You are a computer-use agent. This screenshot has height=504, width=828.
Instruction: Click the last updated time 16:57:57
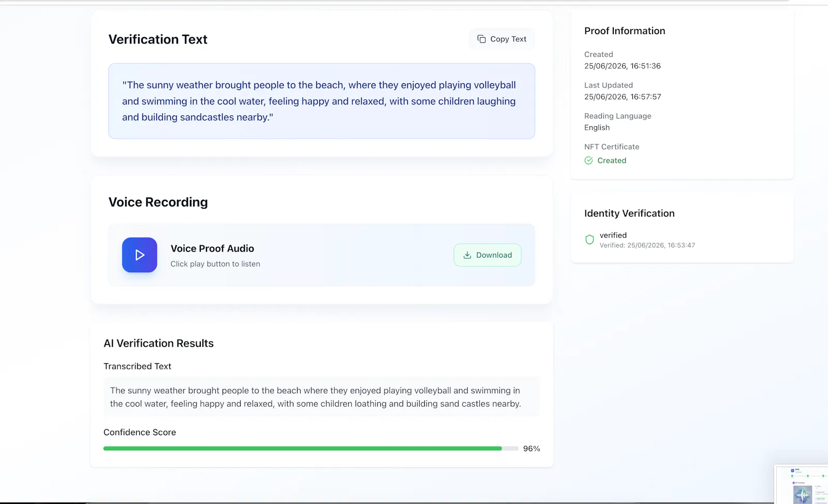click(x=645, y=97)
